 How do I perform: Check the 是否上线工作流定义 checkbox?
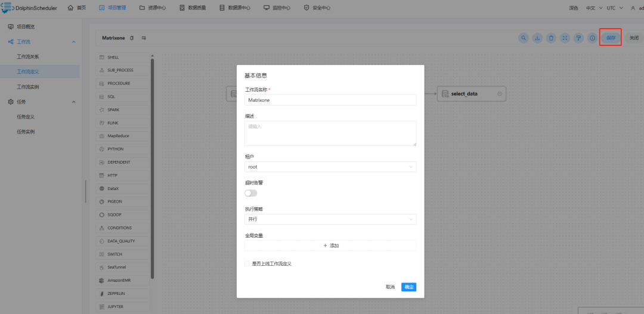point(247,263)
